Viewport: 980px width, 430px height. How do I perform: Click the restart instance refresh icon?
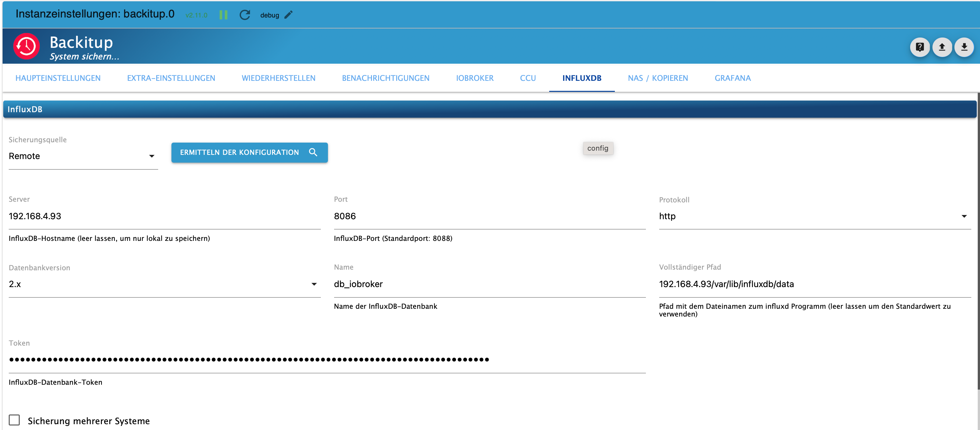pyautogui.click(x=245, y=15)
